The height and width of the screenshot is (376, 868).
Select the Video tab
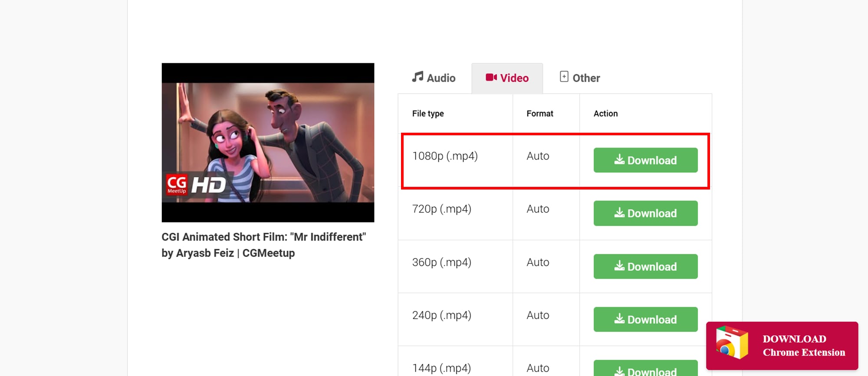pyautogui.click(x=507, y=78)
